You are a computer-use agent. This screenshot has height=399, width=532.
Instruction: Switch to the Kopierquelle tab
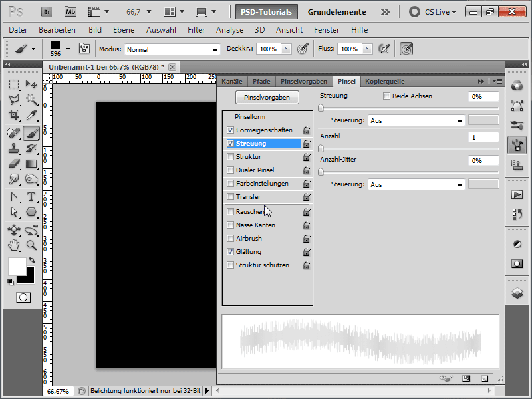pos(385,81)
